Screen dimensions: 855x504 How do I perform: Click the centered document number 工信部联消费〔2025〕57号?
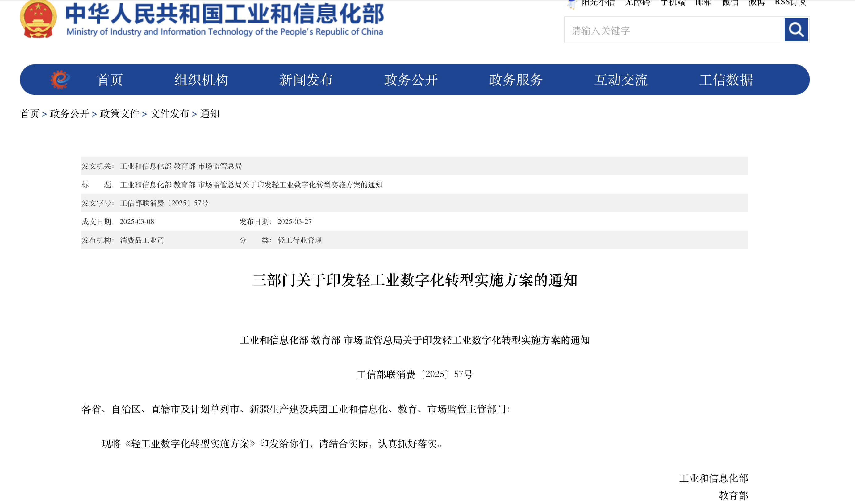pos(415,374)
